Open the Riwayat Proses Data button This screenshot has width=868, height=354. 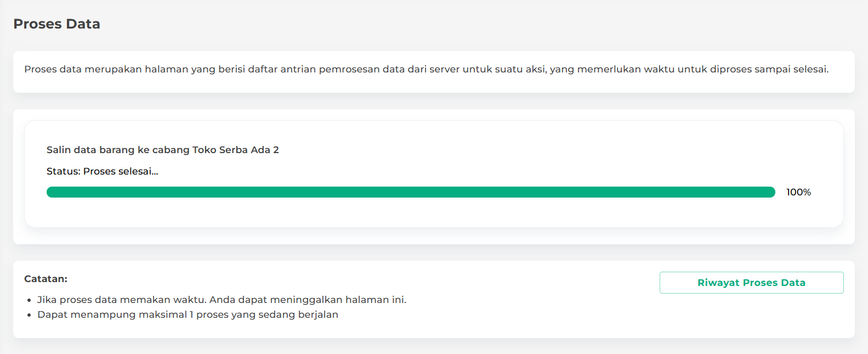coord(751,283)
